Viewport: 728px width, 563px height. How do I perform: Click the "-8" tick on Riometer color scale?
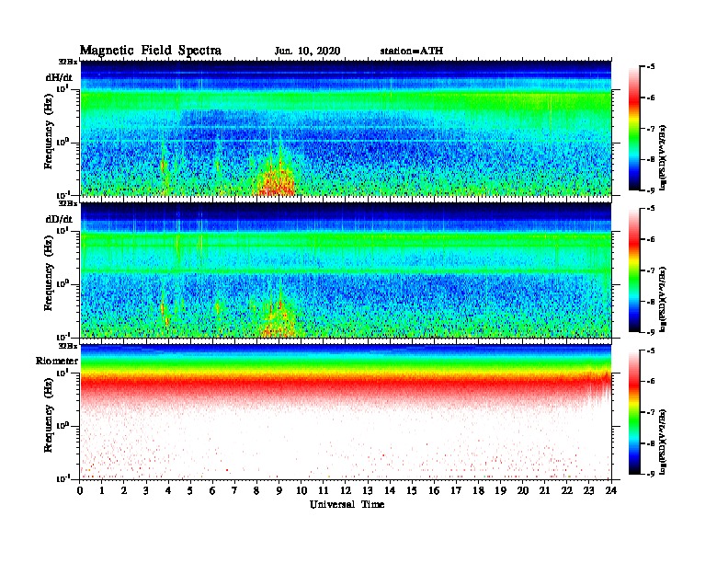[x=650, y=443]
